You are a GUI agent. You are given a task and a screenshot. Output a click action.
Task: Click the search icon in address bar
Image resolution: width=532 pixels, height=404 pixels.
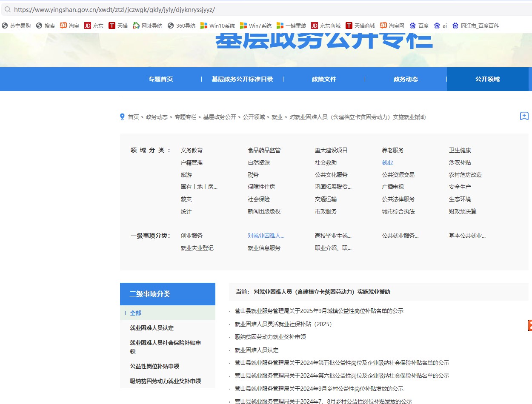coord(7,9)
